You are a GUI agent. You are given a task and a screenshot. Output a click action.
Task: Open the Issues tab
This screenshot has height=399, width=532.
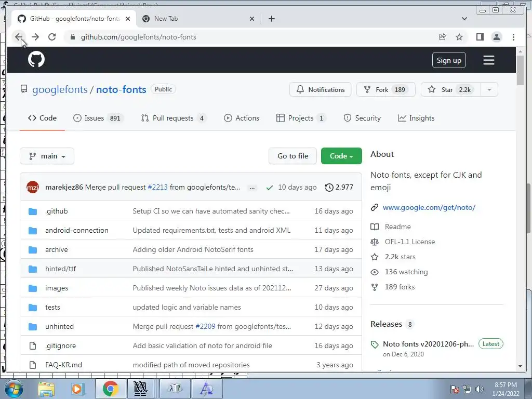click(x=97, y=118)
